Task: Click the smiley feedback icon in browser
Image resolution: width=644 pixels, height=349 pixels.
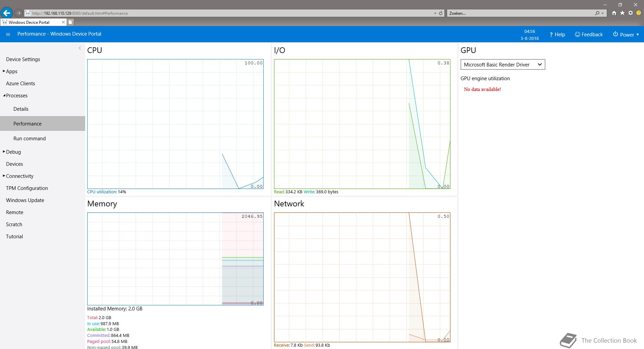Action: click(x=639, y=13)
